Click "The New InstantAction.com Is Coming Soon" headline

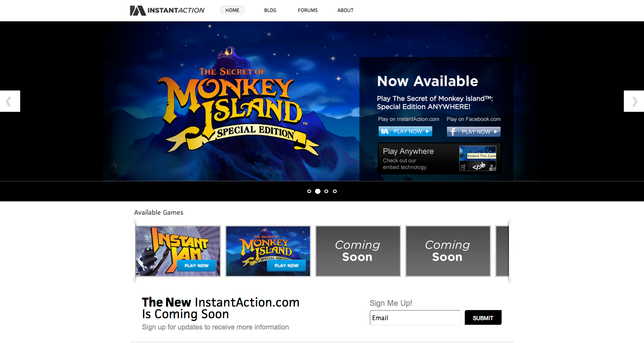coord(221,308)
